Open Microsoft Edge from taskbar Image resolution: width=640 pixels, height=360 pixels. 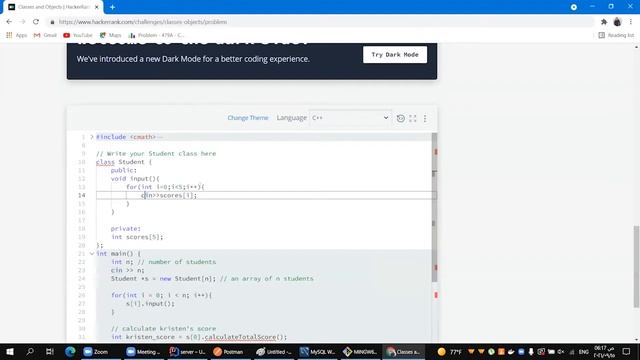click(x=70, y=351)
